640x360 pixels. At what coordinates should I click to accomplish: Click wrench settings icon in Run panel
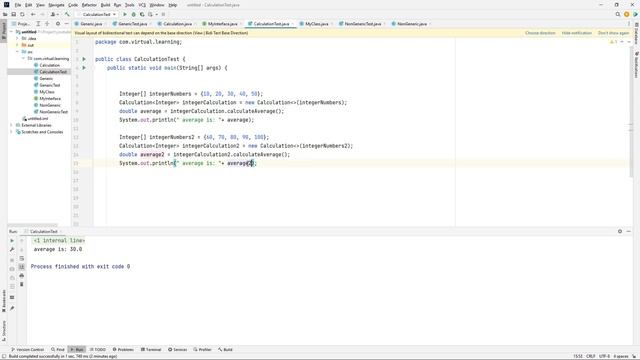pos(12,249)
